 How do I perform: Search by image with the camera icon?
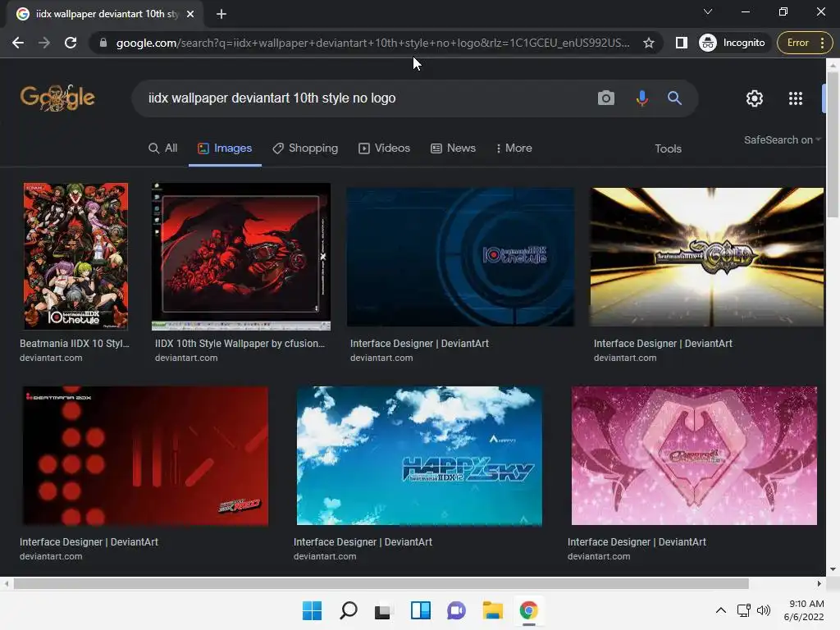(x=606, y=98)
